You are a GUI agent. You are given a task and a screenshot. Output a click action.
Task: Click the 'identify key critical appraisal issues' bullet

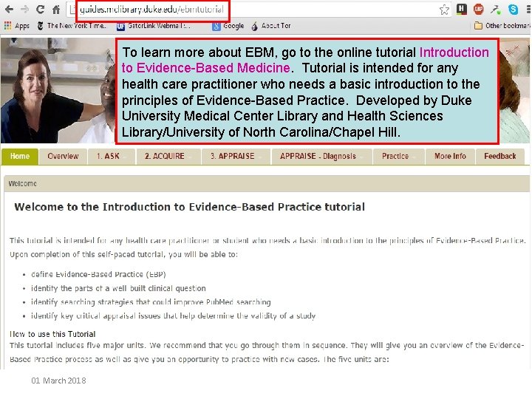pyautogui.click(x=174, y=316)
